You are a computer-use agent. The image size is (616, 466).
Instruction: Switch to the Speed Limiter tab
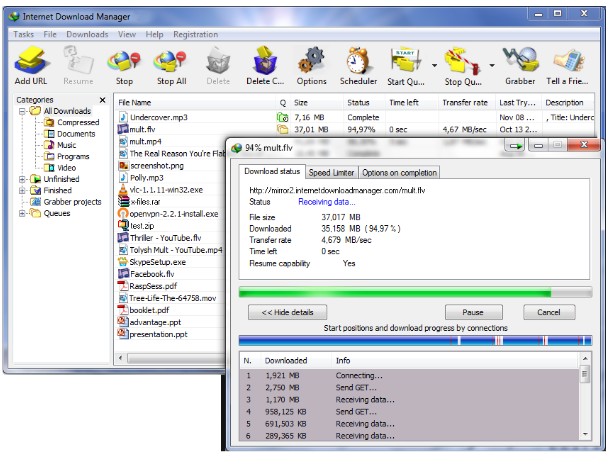point(331,172)
